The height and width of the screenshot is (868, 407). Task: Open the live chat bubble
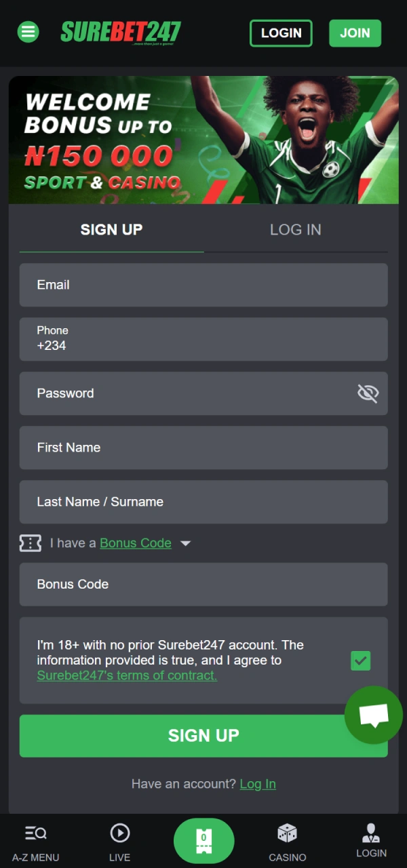(x=374, y=714)
